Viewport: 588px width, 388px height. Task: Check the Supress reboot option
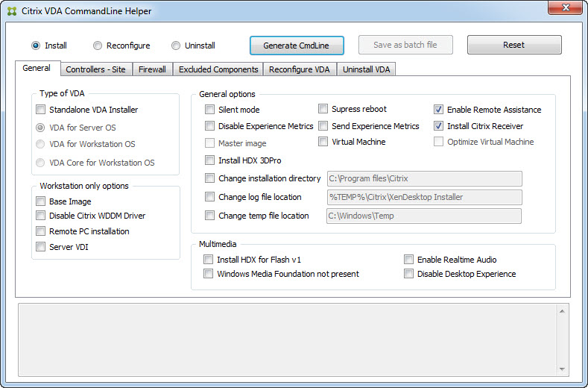point(323,109)
